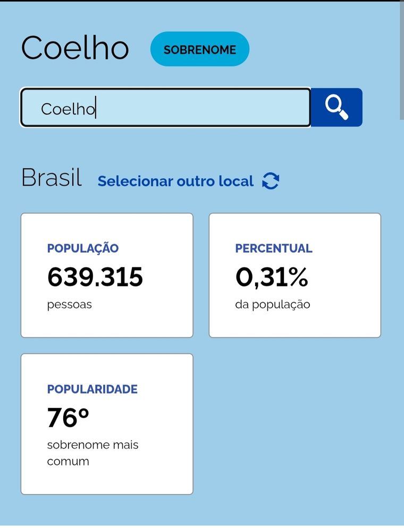Click the 76º popularity ranking value
Screen dimensions: 404x532
point(68,418)
